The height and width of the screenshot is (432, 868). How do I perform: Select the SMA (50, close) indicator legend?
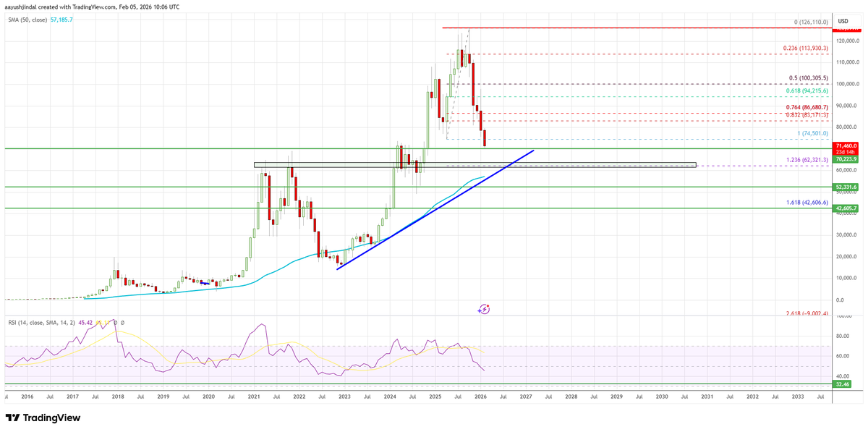tap(27, 20)
